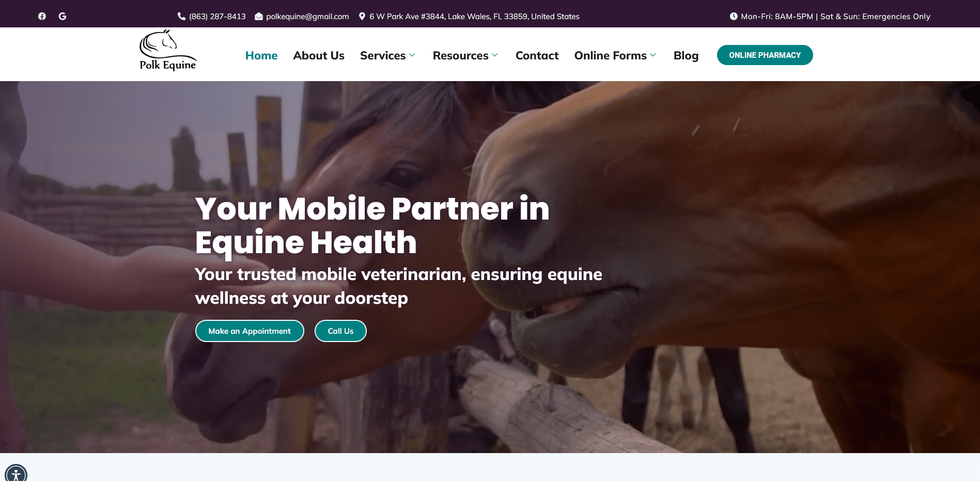Click Make an Appointment button
The image size is (980, 481).
[250, 331]
